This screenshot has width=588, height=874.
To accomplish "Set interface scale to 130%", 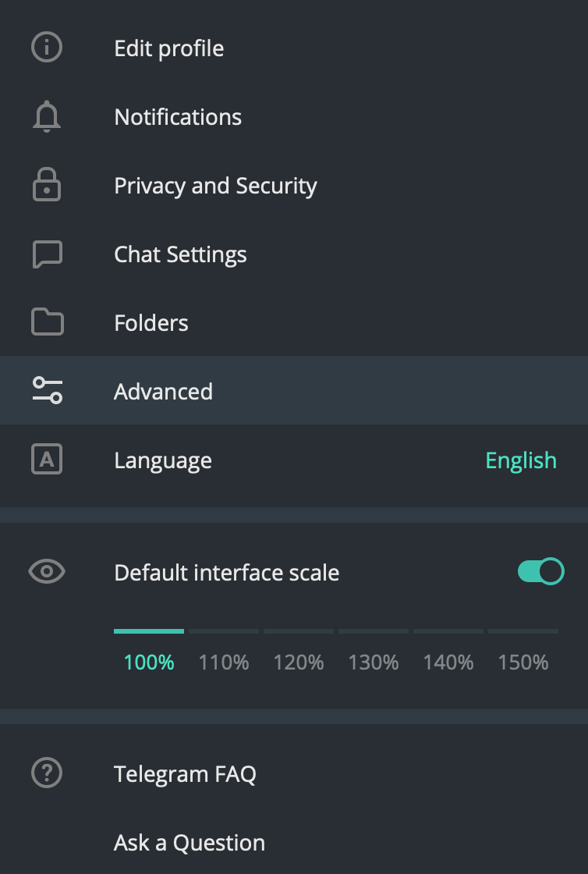I will [x=374, y=663].
